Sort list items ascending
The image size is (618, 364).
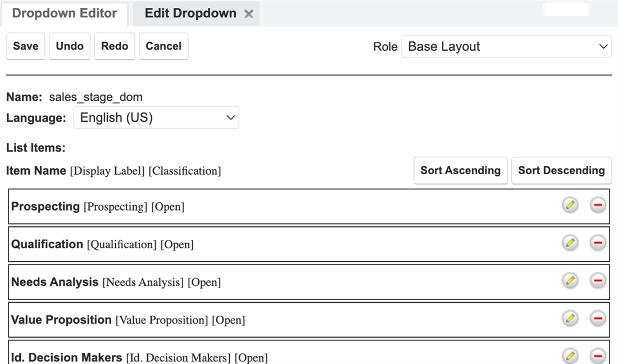point(460,170)
